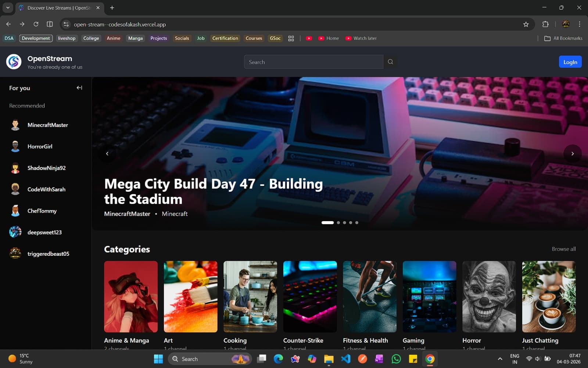Click the OpenStream search field
This screenshot has height=368, width=588.
click(313, 62)
